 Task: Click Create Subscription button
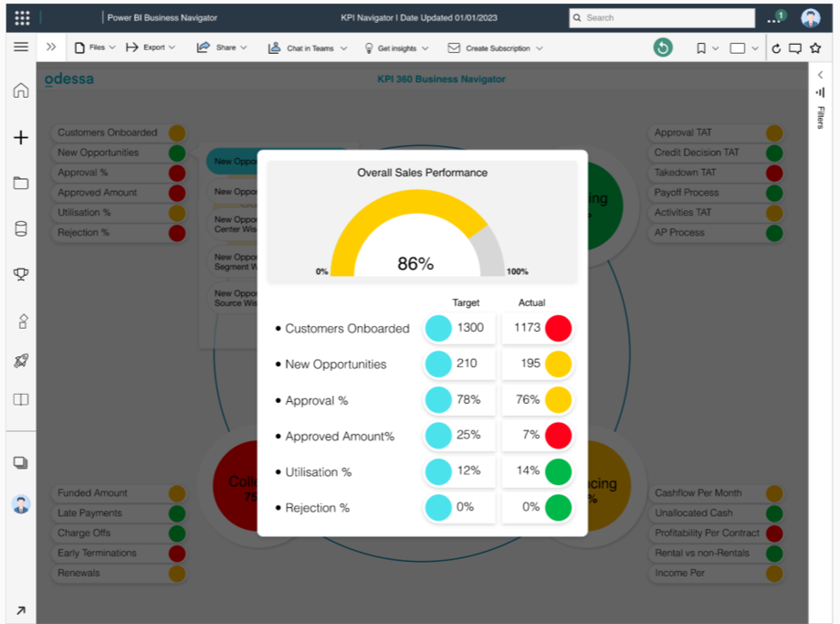[x=494, y=48]
